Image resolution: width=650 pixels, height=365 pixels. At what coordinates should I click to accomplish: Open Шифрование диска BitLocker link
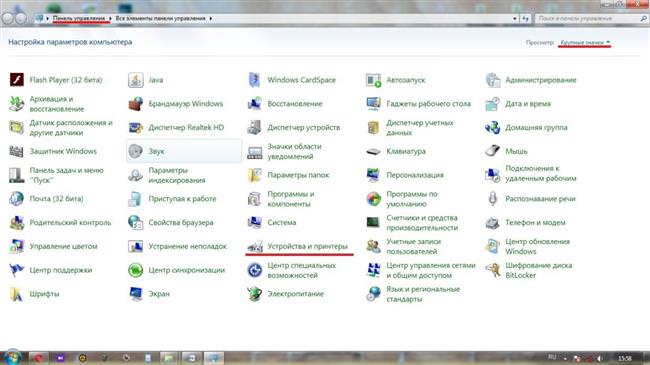coord(538,270)
